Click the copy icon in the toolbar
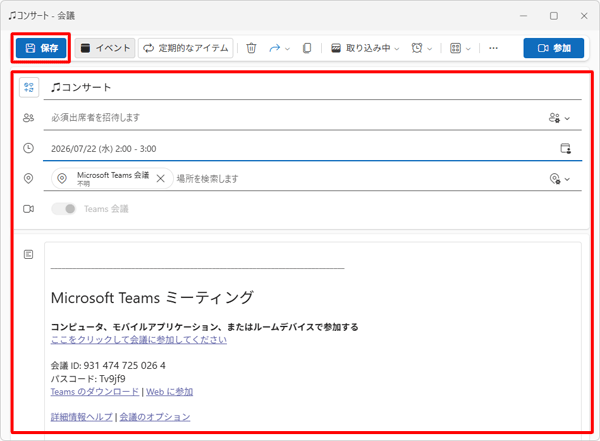 307,48
